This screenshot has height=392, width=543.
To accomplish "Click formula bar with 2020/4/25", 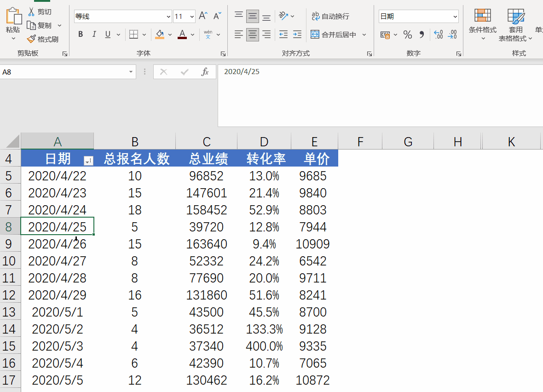I will 380,96.
